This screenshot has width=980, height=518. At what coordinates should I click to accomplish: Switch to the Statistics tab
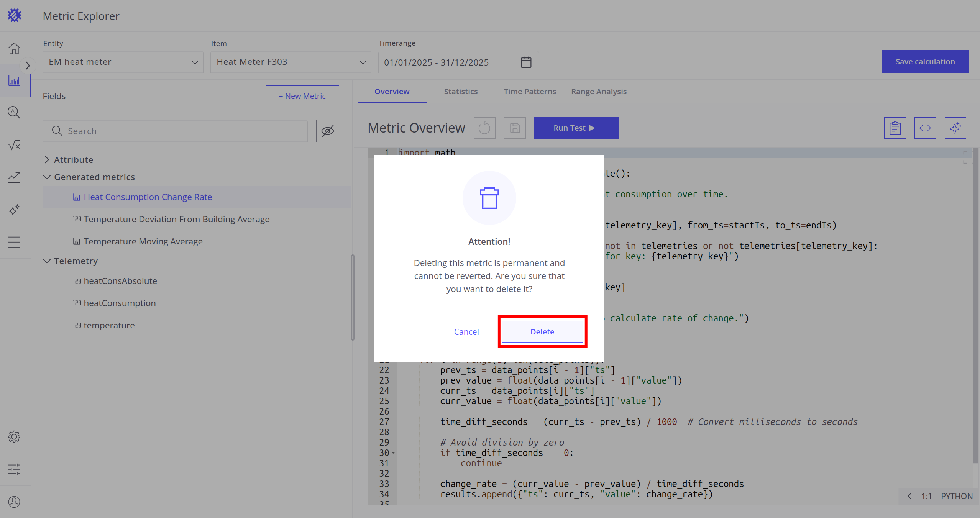tap(461, 92)
